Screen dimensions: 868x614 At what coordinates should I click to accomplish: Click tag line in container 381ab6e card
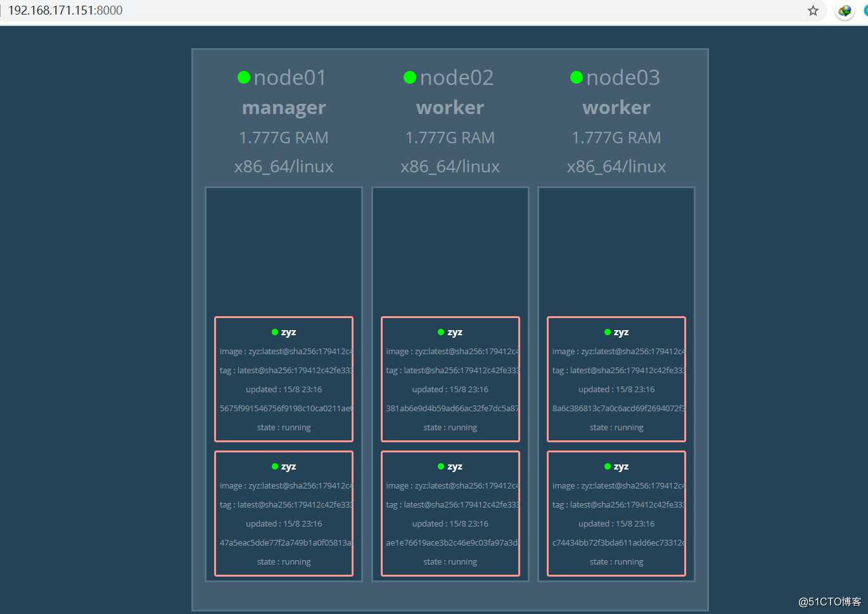point(452,371)
